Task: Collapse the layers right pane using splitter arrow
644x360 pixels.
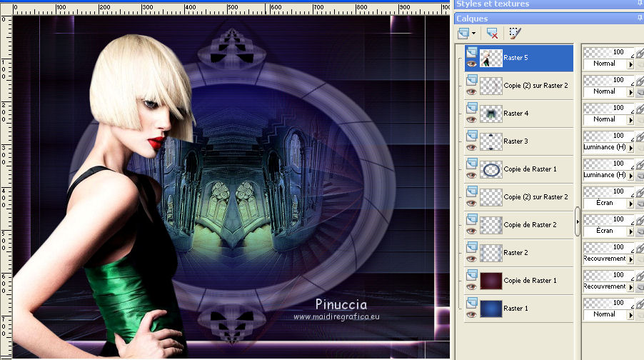Action: [x=578, y=221]
